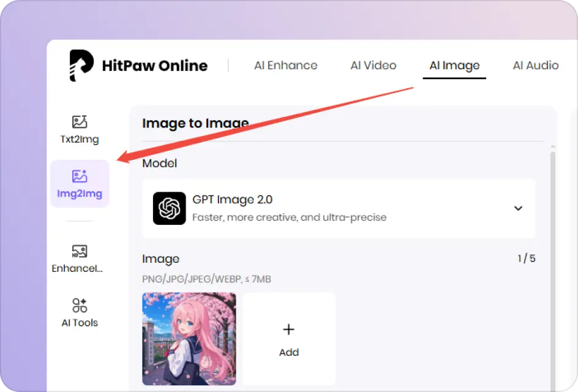The width and height of the screenshot is (578, 392).
Task: Select the AI Image tab
Action: coord(454,66)
